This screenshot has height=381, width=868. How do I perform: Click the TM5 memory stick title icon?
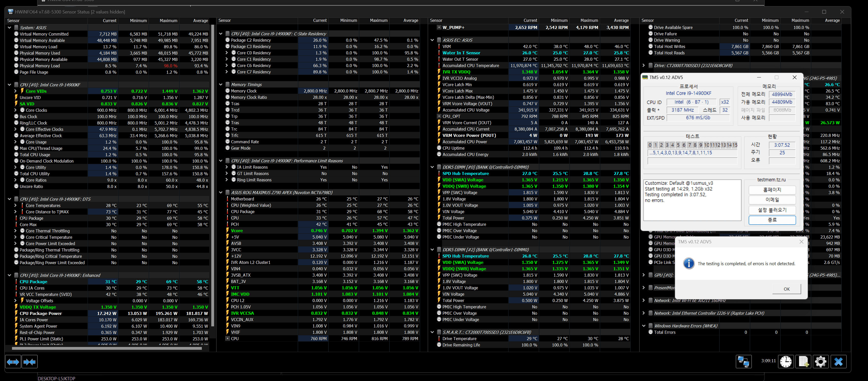point(645,77)
